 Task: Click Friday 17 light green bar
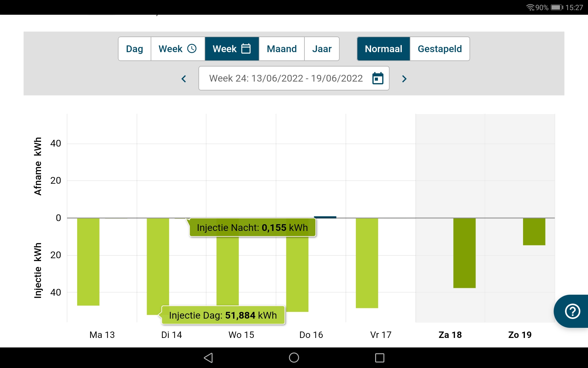coord(367,263)
